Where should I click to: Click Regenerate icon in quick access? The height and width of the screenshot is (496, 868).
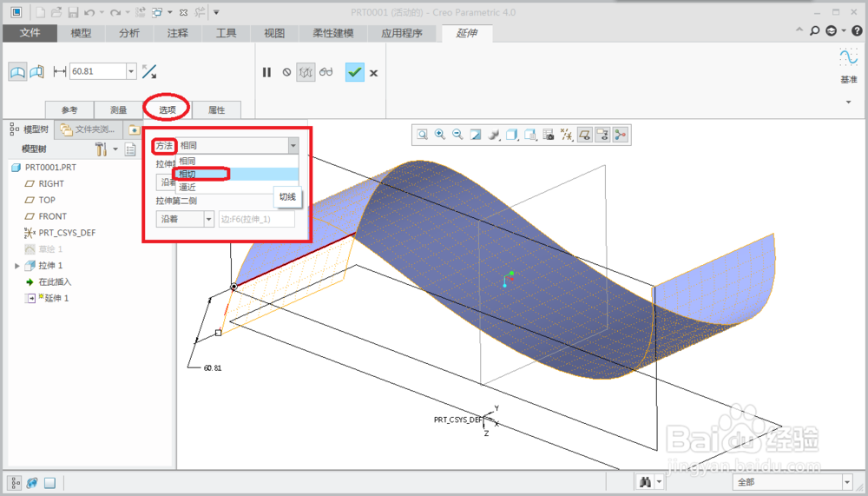140,12
